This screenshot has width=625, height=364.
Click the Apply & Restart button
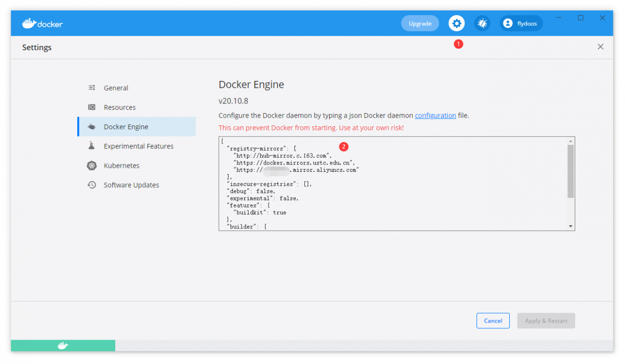point(546,321)
